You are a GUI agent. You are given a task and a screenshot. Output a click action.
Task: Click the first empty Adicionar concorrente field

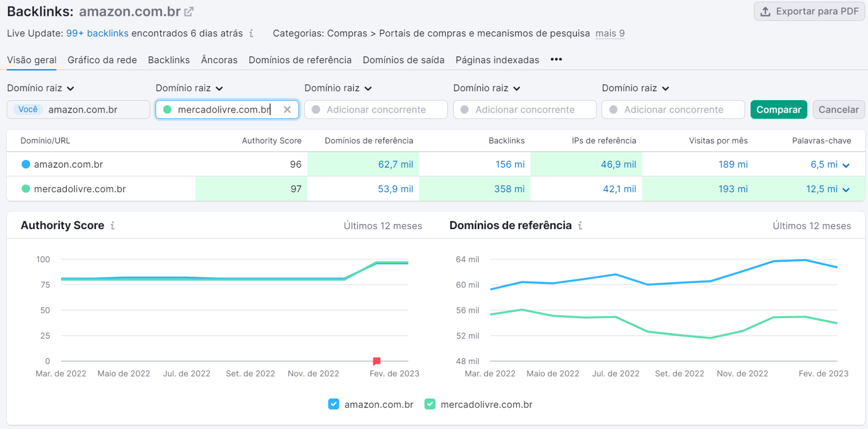tap(376, 110)
